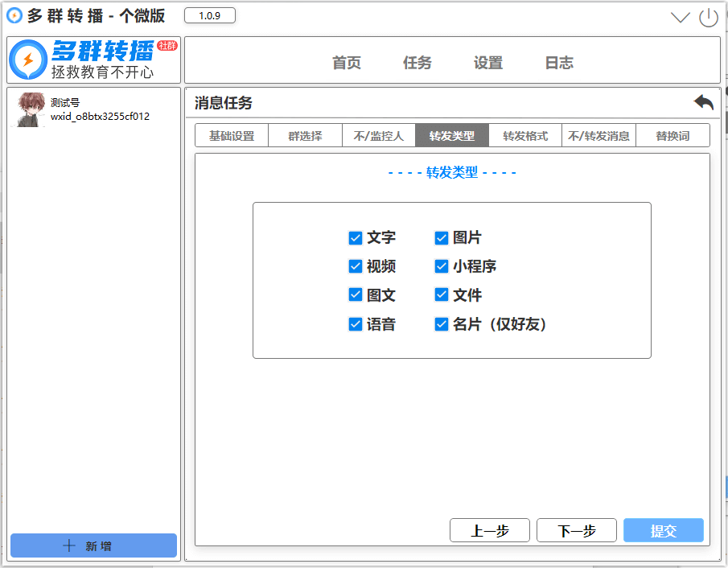728x568 pixels.
Task: Click the 下一步 button
Action: pos(577,530)
